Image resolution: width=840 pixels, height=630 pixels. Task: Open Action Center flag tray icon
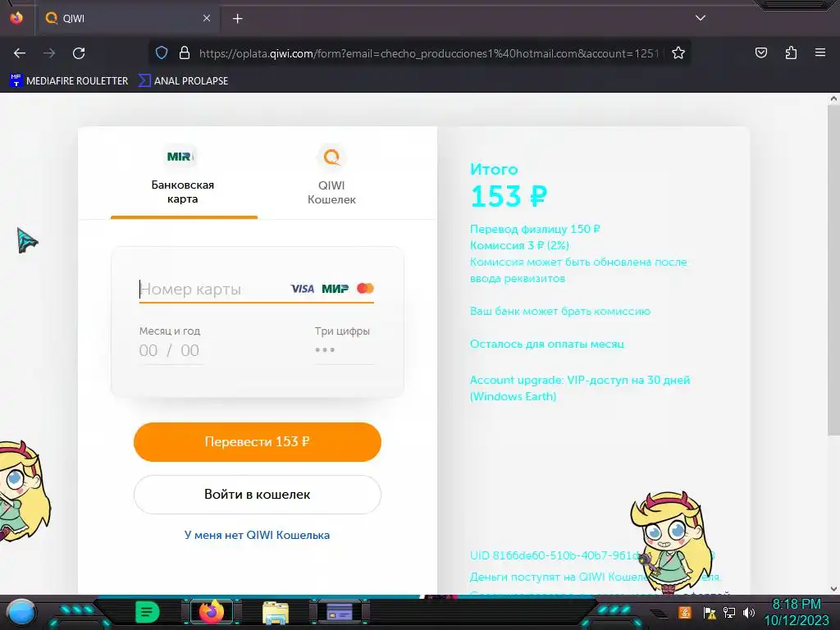pos(710,612)
